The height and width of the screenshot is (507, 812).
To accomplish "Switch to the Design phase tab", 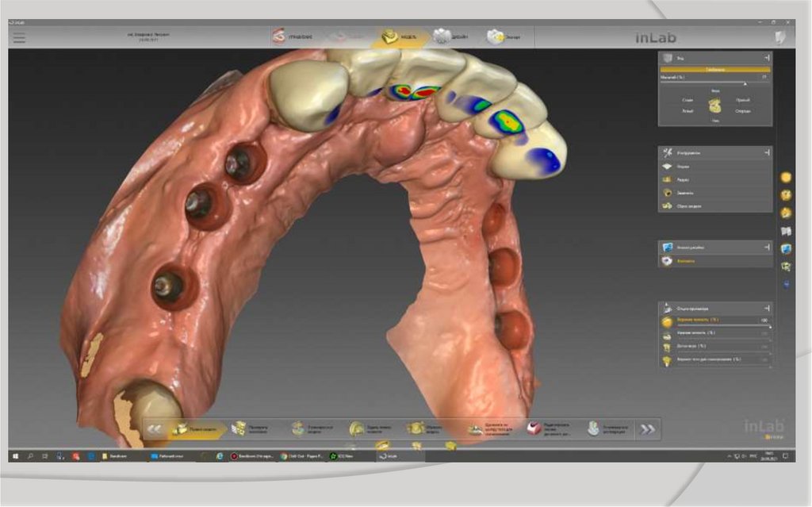I will (x=451, y=36).
